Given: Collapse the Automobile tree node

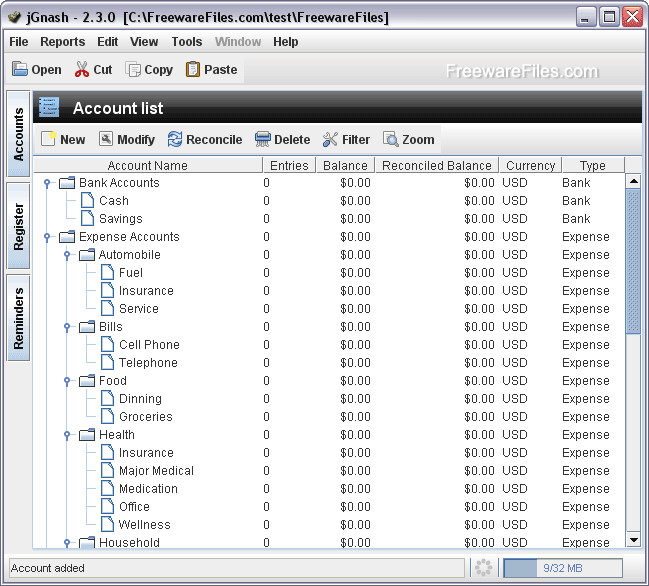Looking at the screenshot, I should (x=67, y=255).
